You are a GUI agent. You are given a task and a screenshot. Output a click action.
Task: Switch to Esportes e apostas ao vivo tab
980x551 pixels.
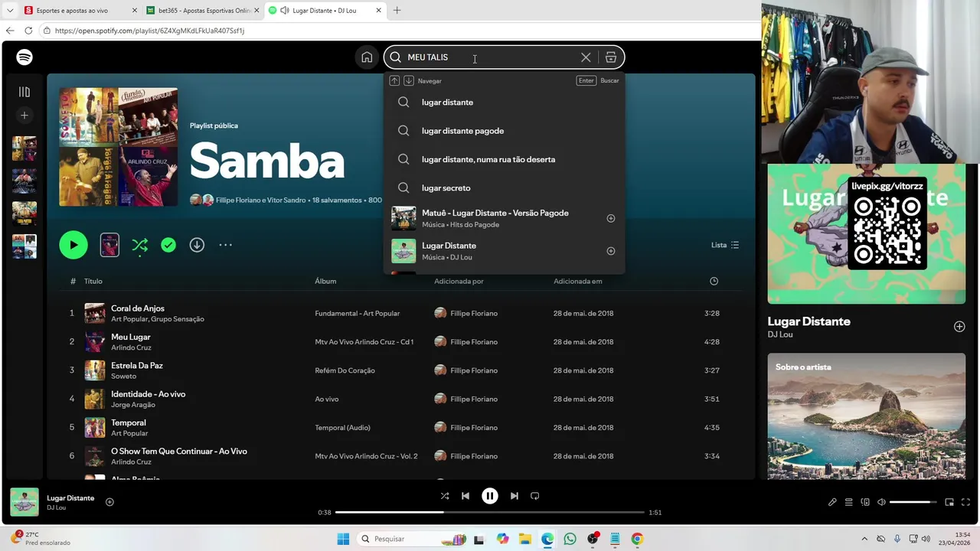(x=80, y=11)
